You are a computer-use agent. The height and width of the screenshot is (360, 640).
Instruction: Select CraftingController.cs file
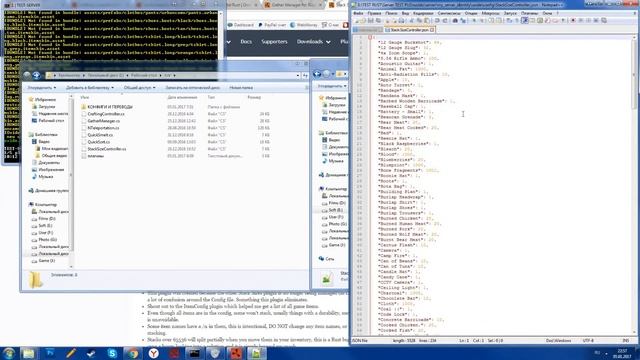coord(106,114)
